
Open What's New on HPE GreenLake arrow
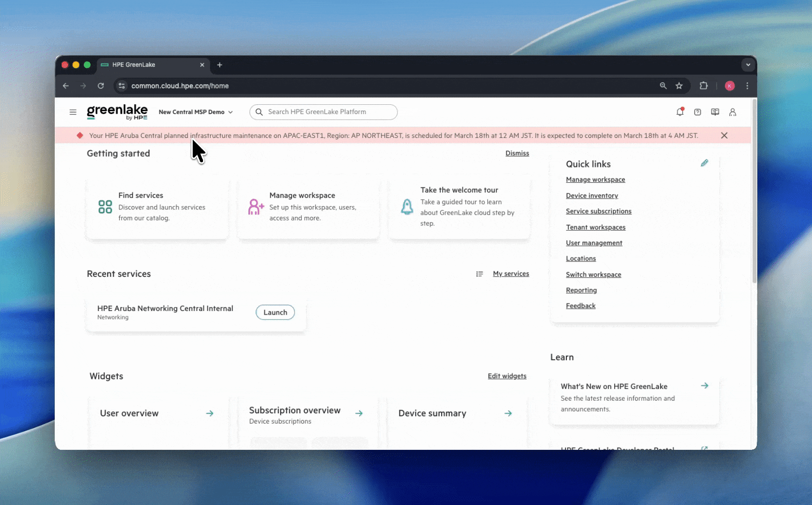705,386
